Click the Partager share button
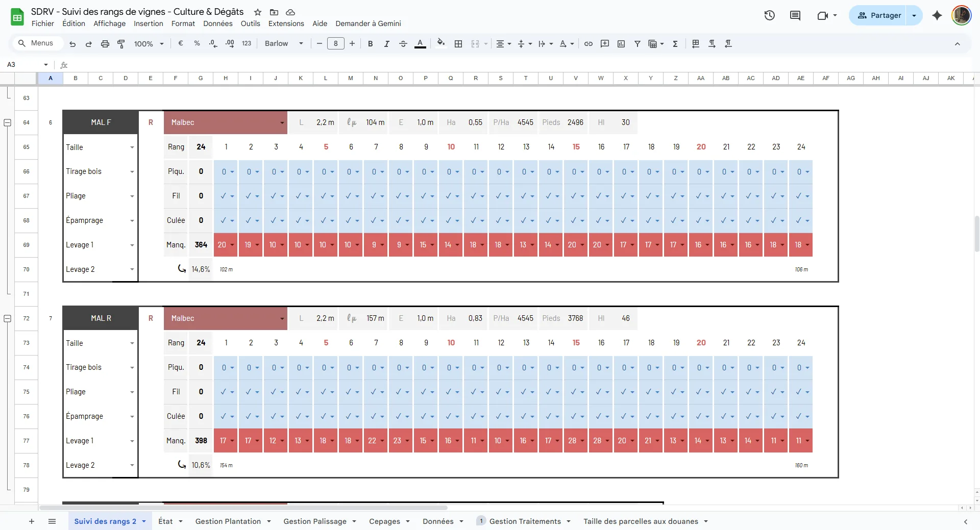 tap(879, 15)
